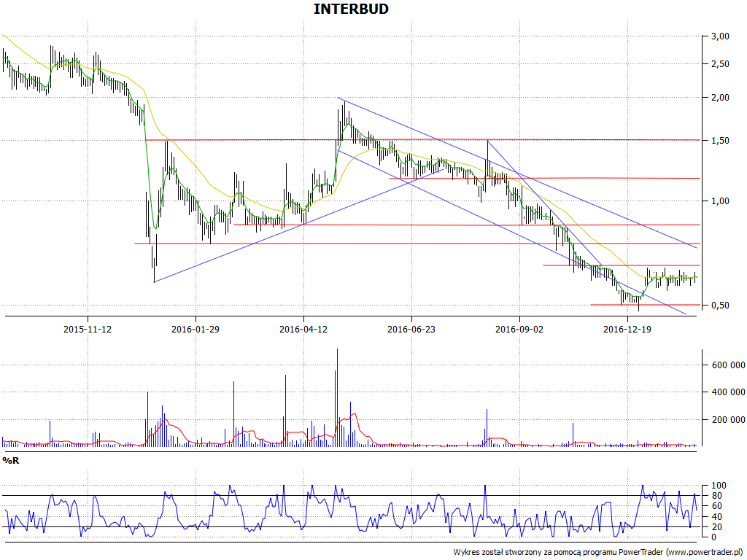Viewport: 747px width, 560px height.
Task: Click the 2016-09-02 date label
Action: tap(519, 329)
